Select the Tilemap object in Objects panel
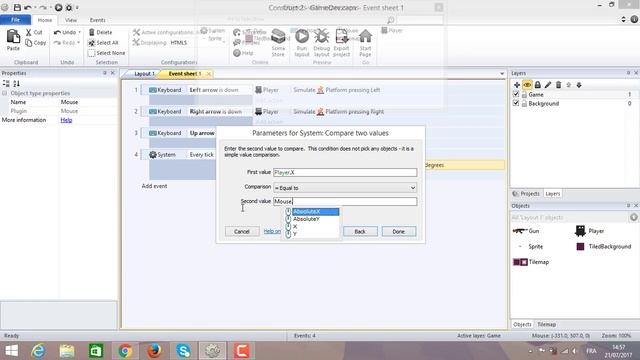The image size is (640, 360). (x=531, y=262)
